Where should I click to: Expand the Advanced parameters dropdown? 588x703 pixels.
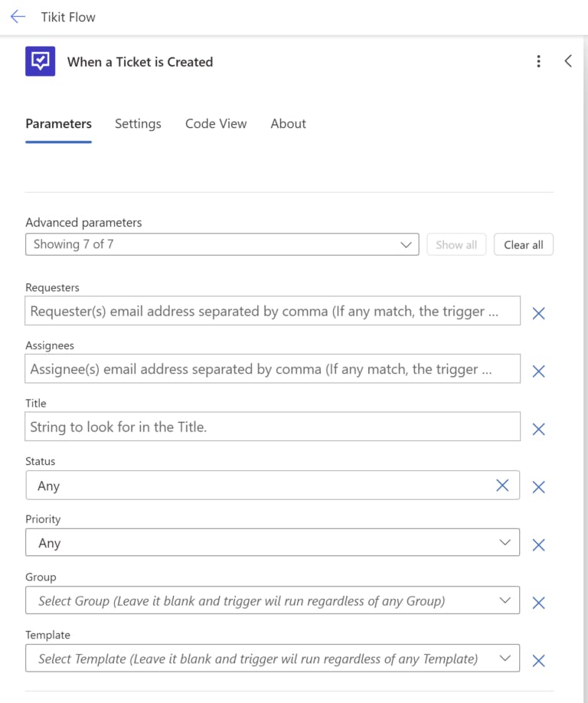coord(222,244)
